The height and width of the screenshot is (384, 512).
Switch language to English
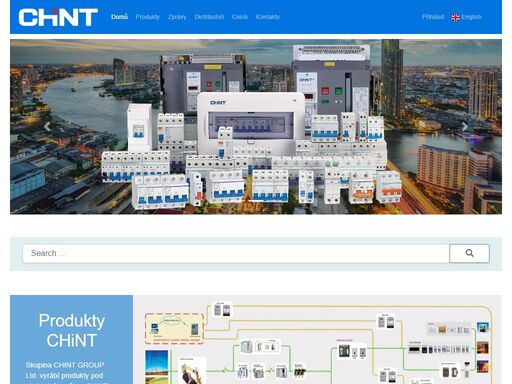471,17
